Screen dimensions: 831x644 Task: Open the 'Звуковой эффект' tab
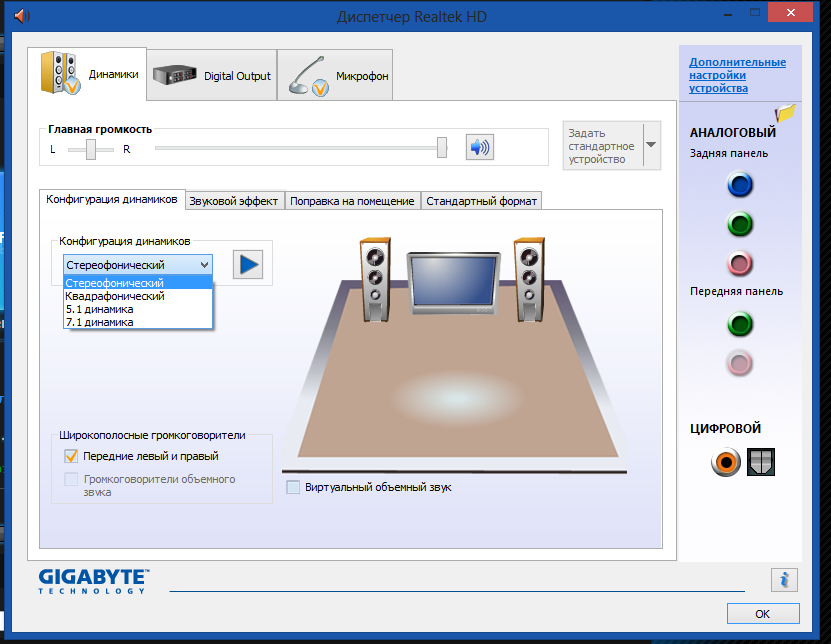pos(234,201)
